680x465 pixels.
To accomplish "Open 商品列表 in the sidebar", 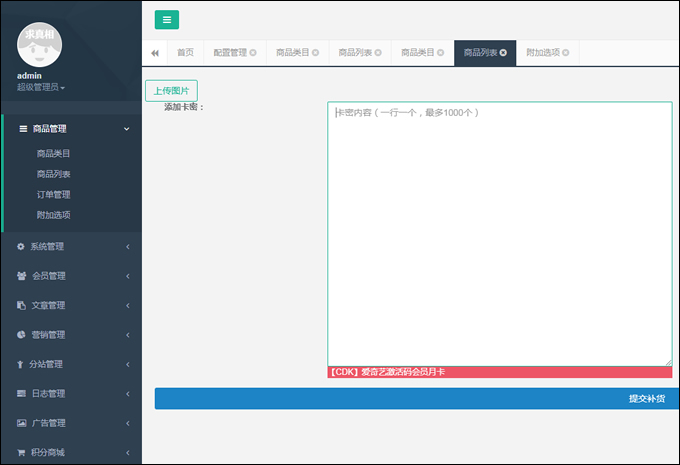I will pos(53,174).
